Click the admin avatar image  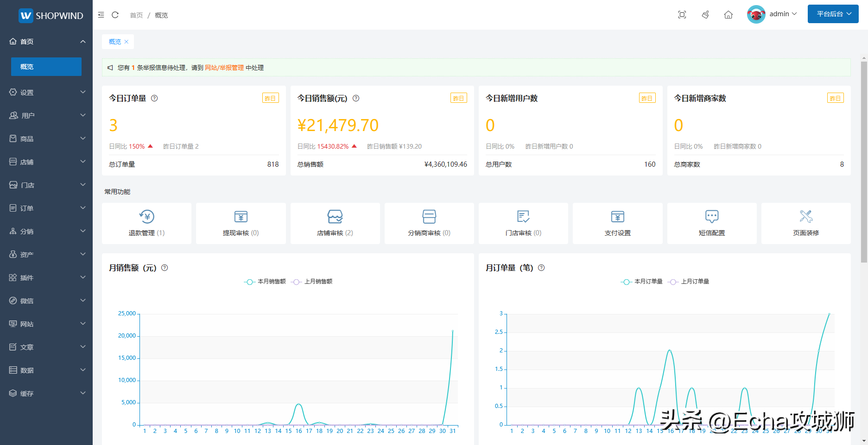[756, 14]
